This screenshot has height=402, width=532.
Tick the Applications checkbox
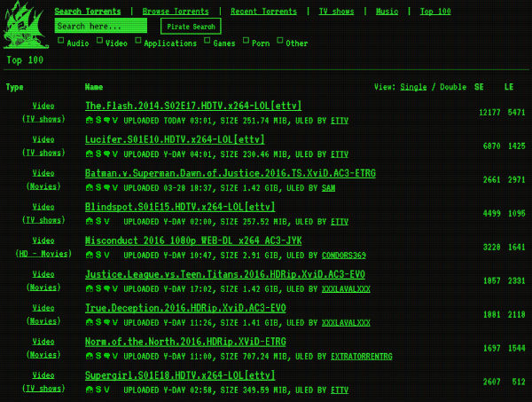click(137, 41)
